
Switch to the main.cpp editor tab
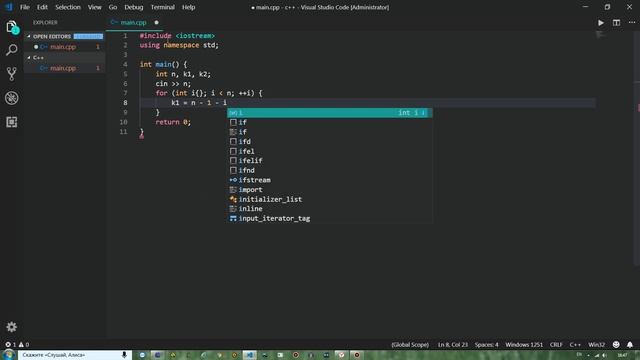[133, 22]
